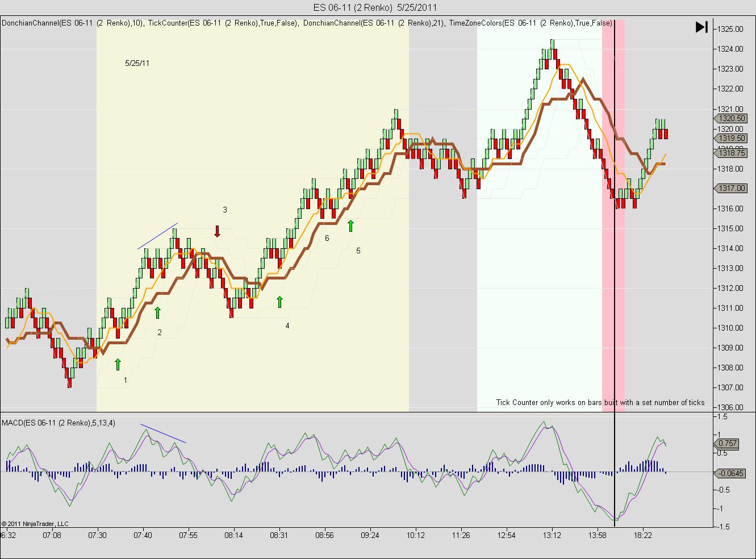Click the 1315.00 price axis label
756x559 pixels.
[x=730, y=228]
